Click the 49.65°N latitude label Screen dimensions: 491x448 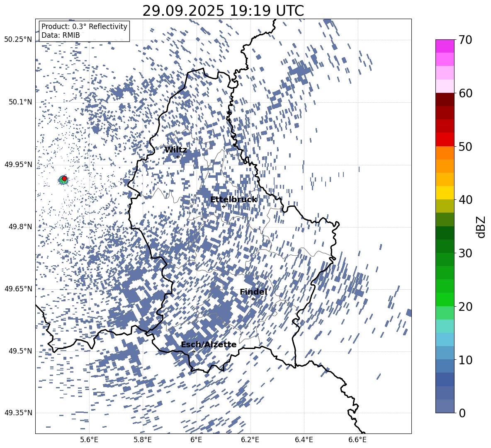click(18, 288)
